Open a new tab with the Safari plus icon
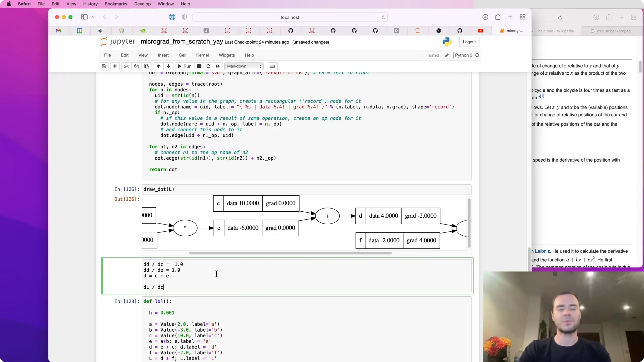This screenshot has height=362, width=644. [510, 17]
